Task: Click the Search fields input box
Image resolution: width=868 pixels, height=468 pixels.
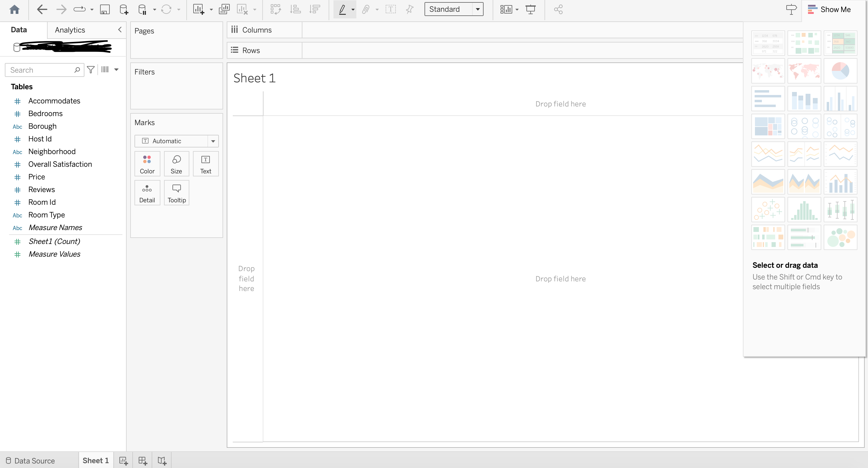Action: pos(45,70)
